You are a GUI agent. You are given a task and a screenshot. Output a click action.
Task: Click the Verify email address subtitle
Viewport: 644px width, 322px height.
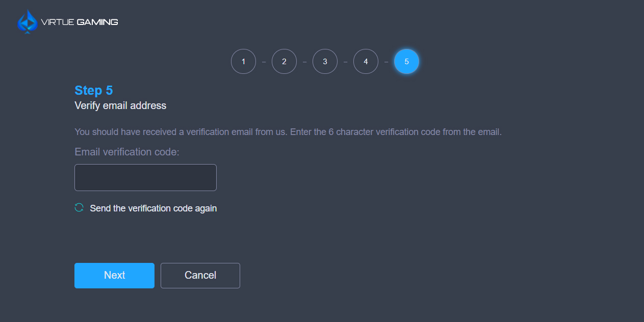point(120,105)
